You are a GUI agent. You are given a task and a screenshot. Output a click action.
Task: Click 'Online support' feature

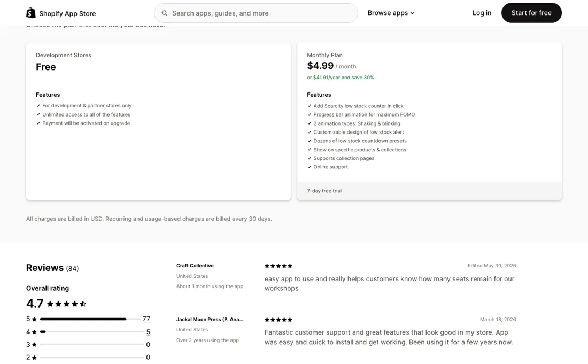pyautogui.click(x=330, y=167)
